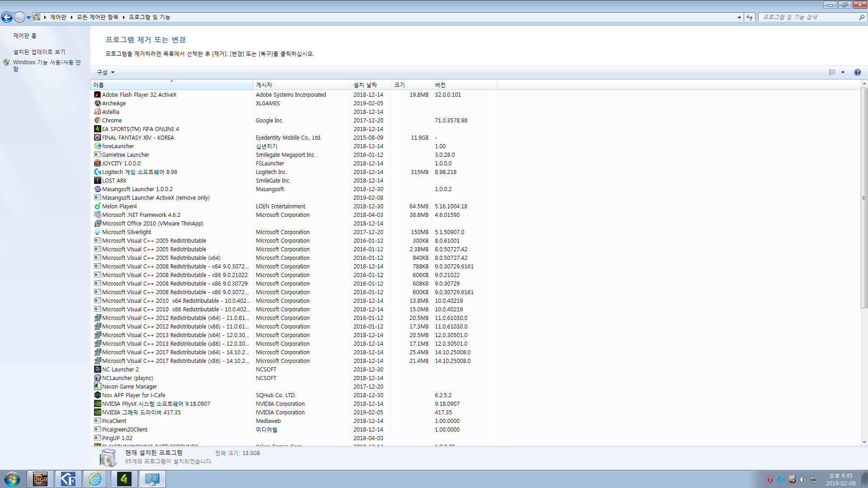Select the NVIDIA PhysX 9.18.0907 icon
The height and width of the screenshot is (488, 868).
click(x=97, y=404)
